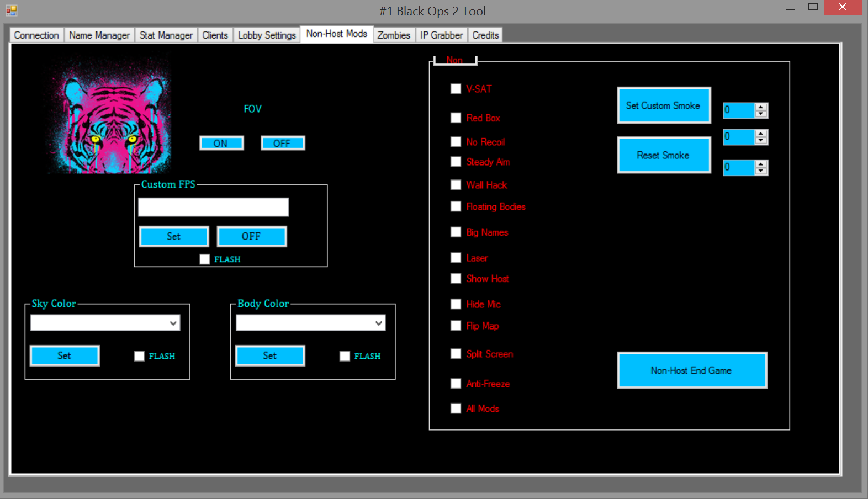Minimize the Black Ops 2 Tool window
The width and height of the screenshot is (868, 499).
pyautogui.click(x=791, y=8)
